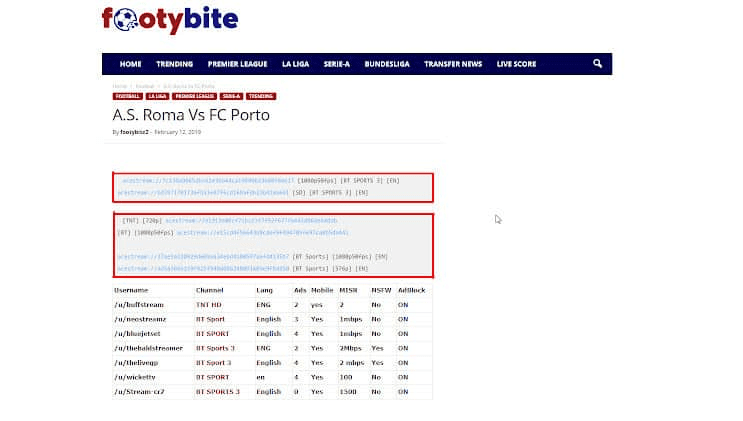This screenshot has height=421, width=743.
Task: Open TRANSFER NEWS navigation item
Action: coord(453,64)
